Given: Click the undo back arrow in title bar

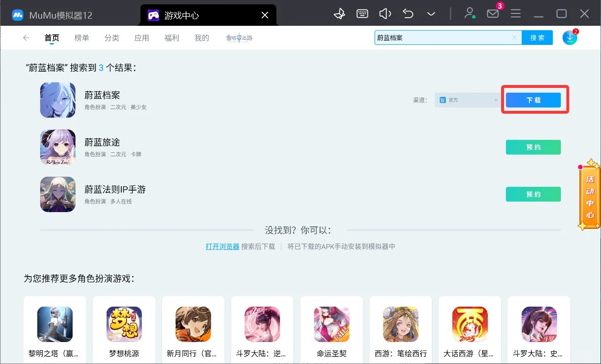Looking at the screenshot, I should pyautogui.click(x=408, y=14).
